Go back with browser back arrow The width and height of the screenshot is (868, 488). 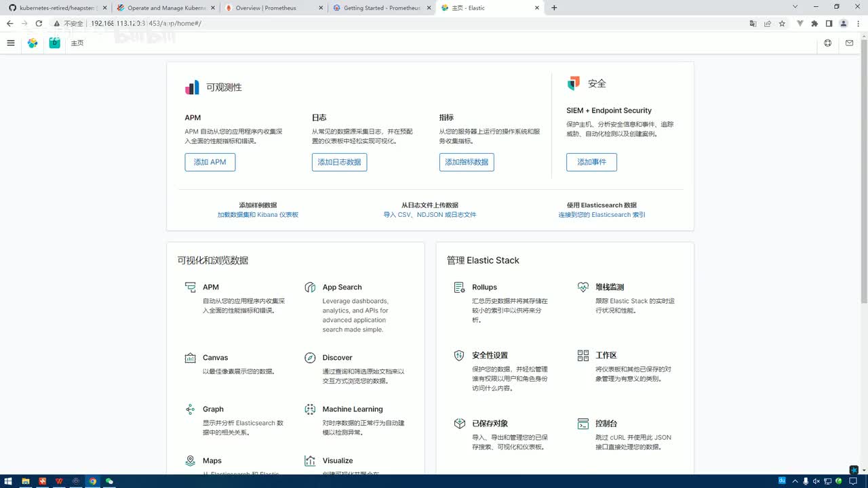(x=9, y=23)
